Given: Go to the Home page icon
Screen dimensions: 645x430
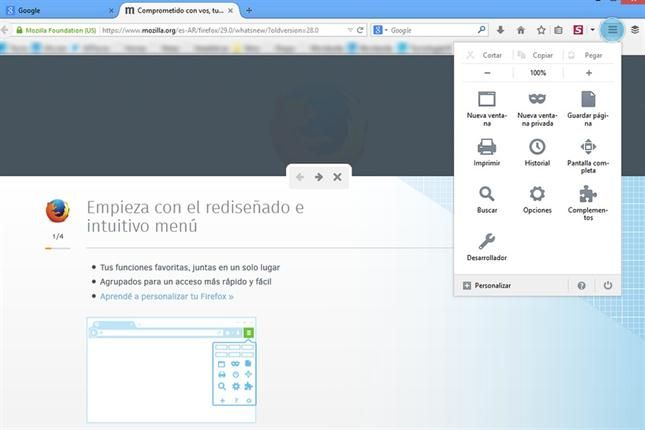Looking at the screenshot, I should [x=521, y=30].
